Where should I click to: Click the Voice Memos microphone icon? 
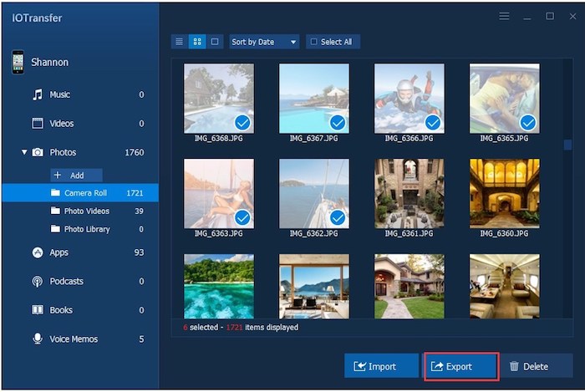(38, 339)
